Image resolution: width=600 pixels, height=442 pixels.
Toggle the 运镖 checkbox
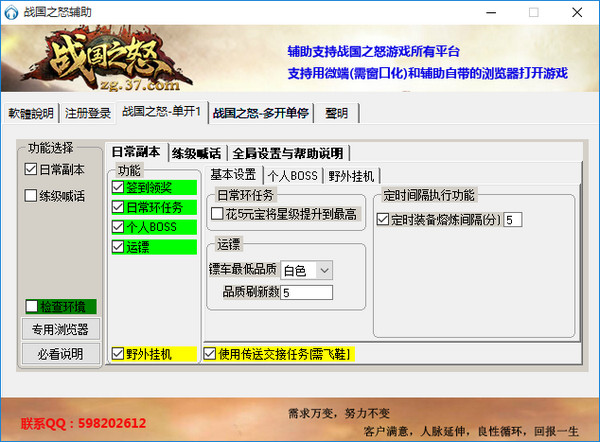(118, 247)
